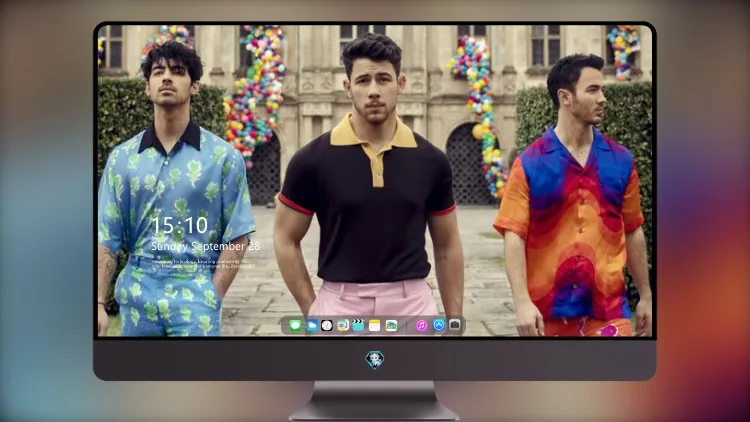Click the logo on the monitor chin
This screenshot has height=422, width=750.
375,360
